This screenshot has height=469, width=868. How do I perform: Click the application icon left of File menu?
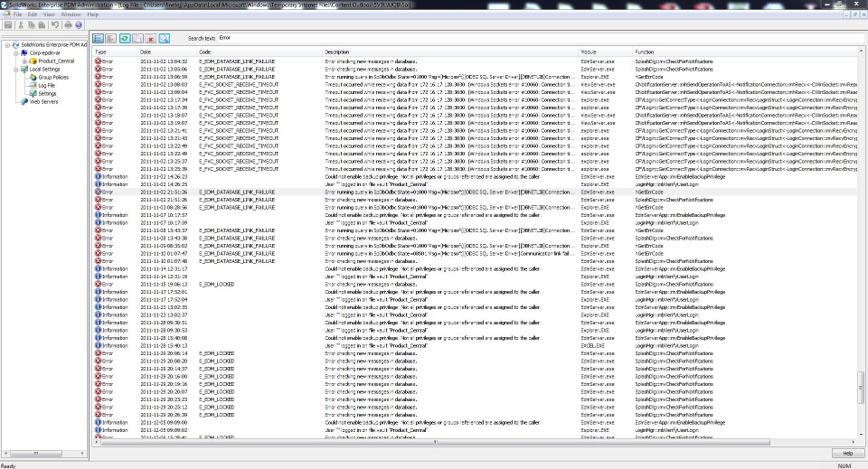[x=6, y=14]
